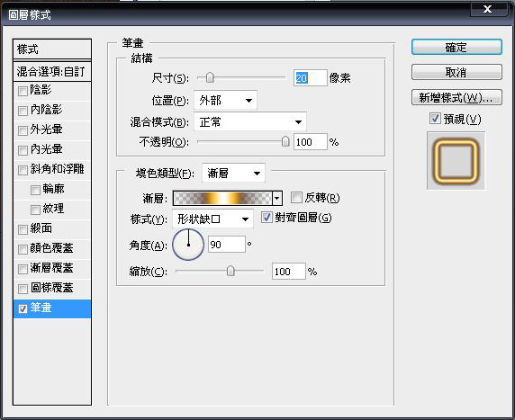Open the 緞面 settings panel
The width and height of the screenshot is (515, 420).
(41, 228)
